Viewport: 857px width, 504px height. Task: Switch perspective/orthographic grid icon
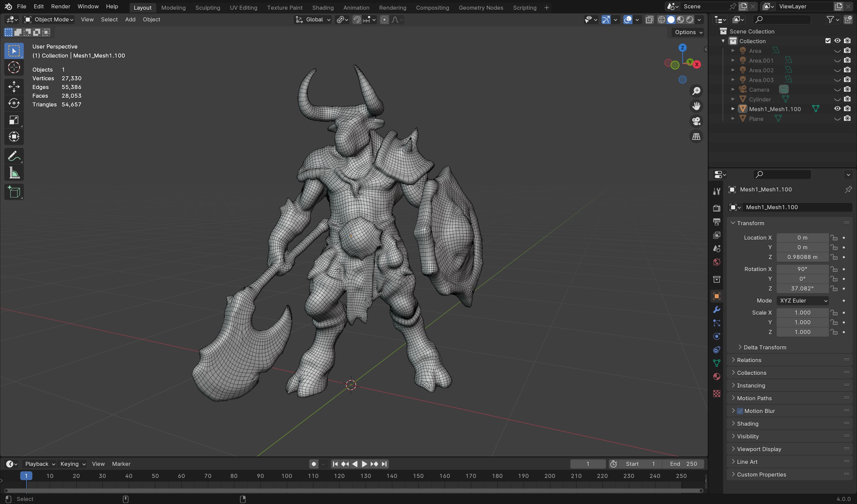tap(696, 137)
